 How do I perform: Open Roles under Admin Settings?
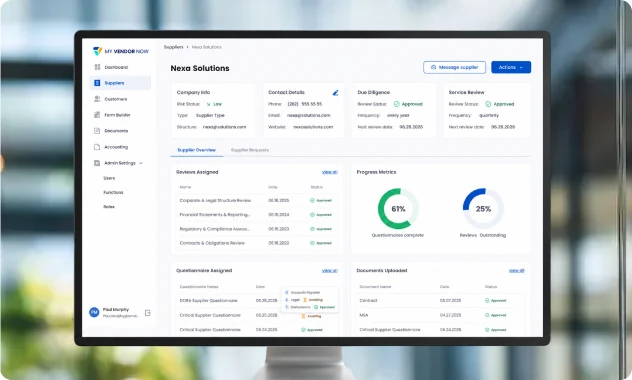pyautogui.click(x=109, y=207)
